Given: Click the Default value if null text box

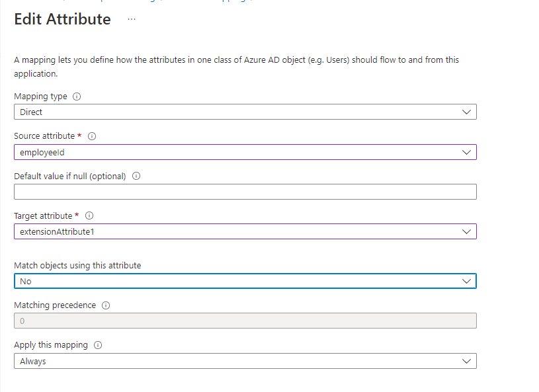Looking at the screenshot, I should (245, 192).
